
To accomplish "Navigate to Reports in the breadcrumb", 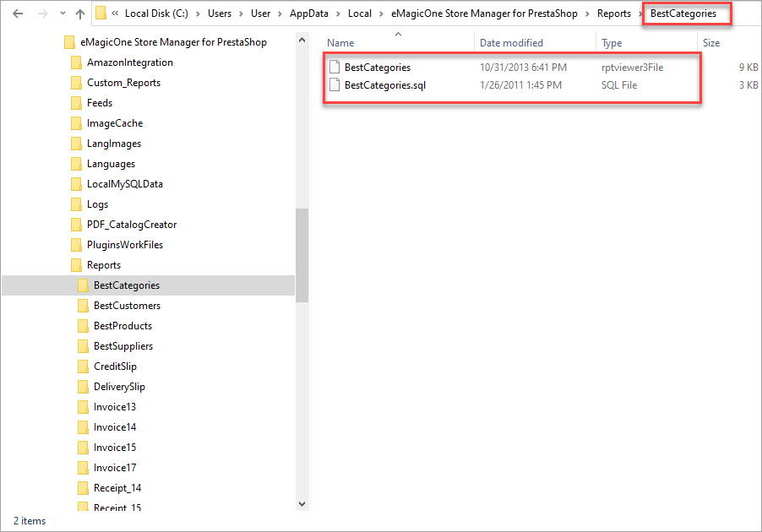I will [614, 14].
